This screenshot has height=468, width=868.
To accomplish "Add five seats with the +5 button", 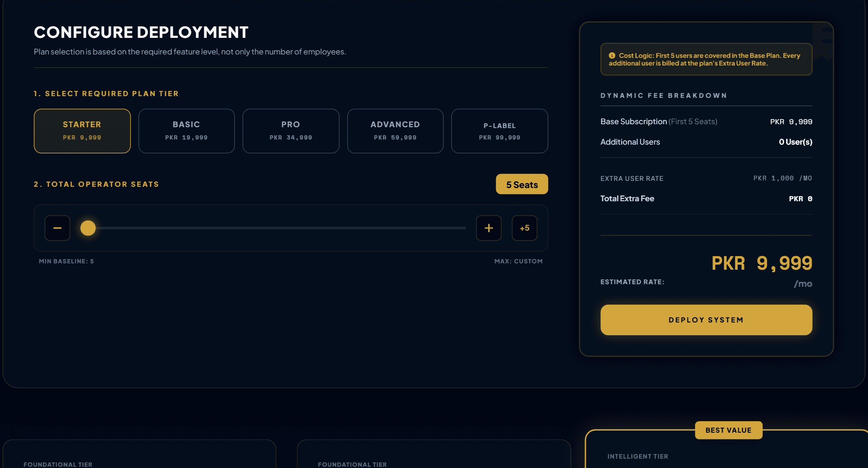I will tap(525, 228).
